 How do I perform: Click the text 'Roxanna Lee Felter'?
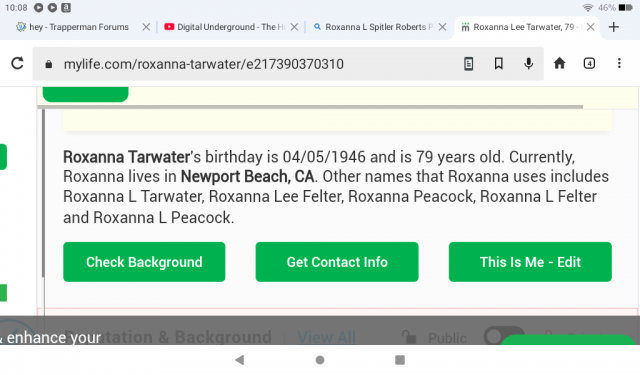coord(276,197)
